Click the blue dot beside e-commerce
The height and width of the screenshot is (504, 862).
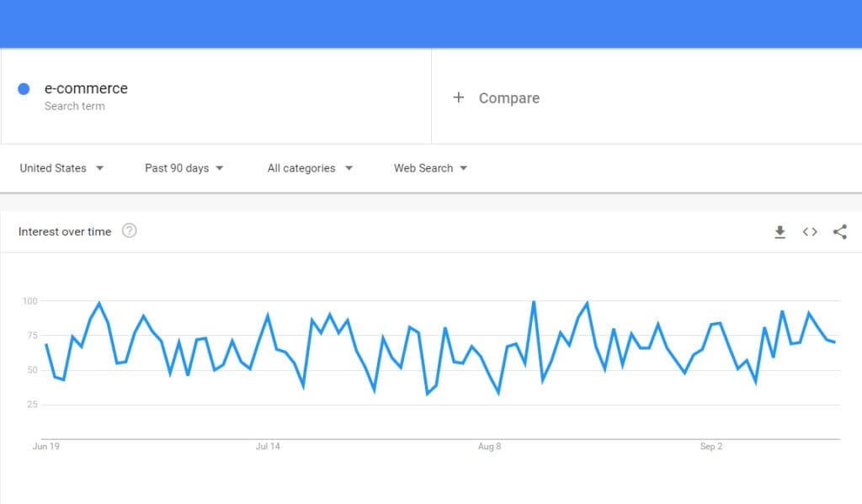[24, 89]
